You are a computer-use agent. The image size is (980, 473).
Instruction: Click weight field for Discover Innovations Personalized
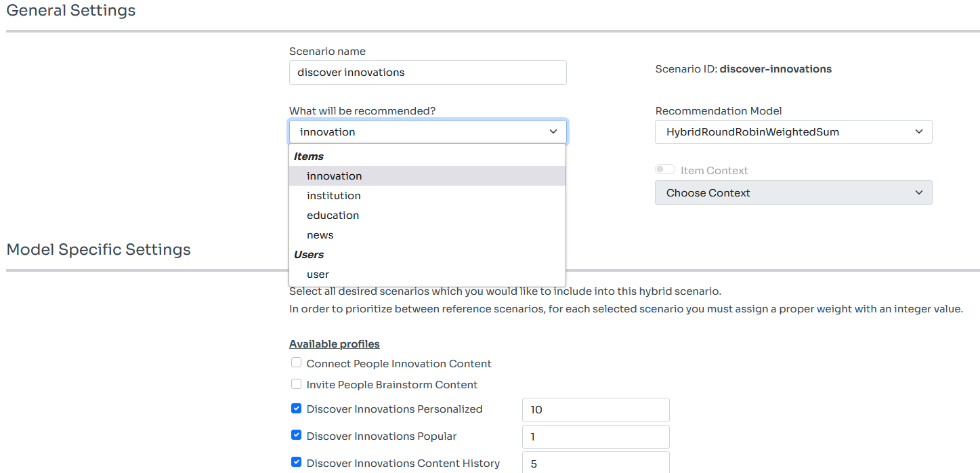(x=595, y=410)
